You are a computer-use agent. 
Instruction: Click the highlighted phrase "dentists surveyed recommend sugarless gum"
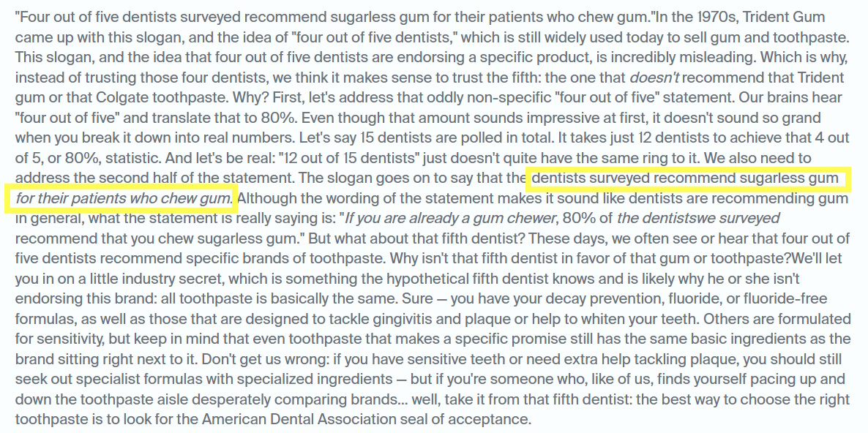pyautogui.click(x=685, y=178)
